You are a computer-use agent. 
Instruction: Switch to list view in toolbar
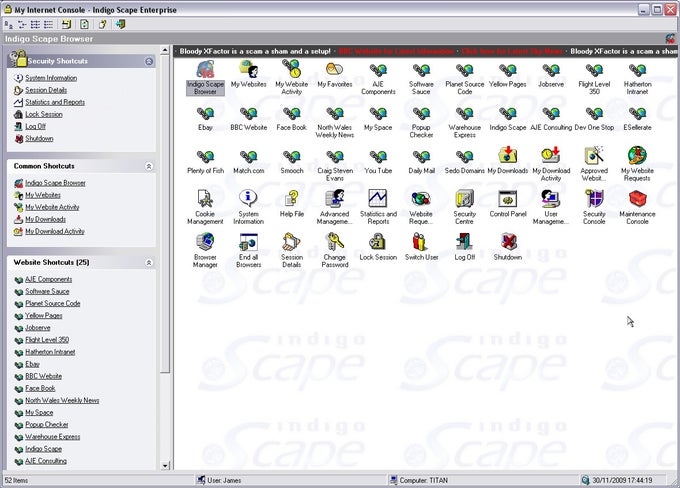click(35, 24)
